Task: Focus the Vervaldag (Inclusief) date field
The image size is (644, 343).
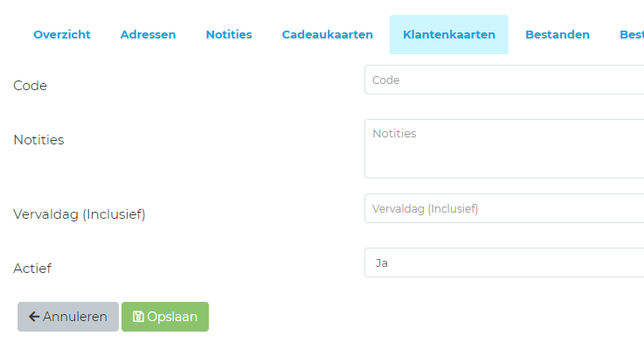Action: [x=504, y=208]
